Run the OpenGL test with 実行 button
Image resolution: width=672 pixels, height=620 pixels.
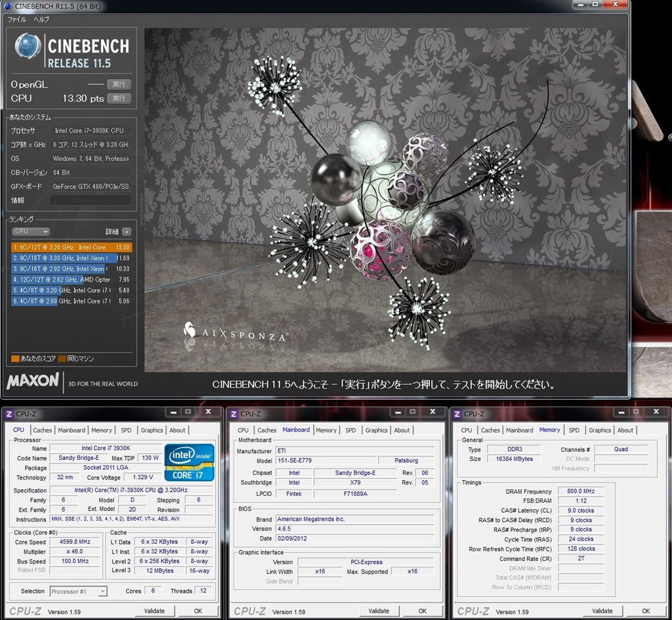[x=119, y=84]
